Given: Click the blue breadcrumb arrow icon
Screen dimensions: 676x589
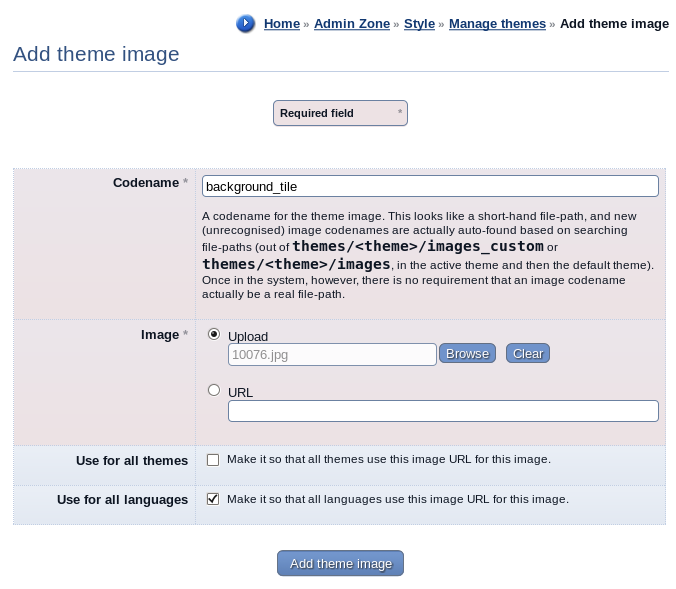Looking at the screenshot, I should [246, 23].
